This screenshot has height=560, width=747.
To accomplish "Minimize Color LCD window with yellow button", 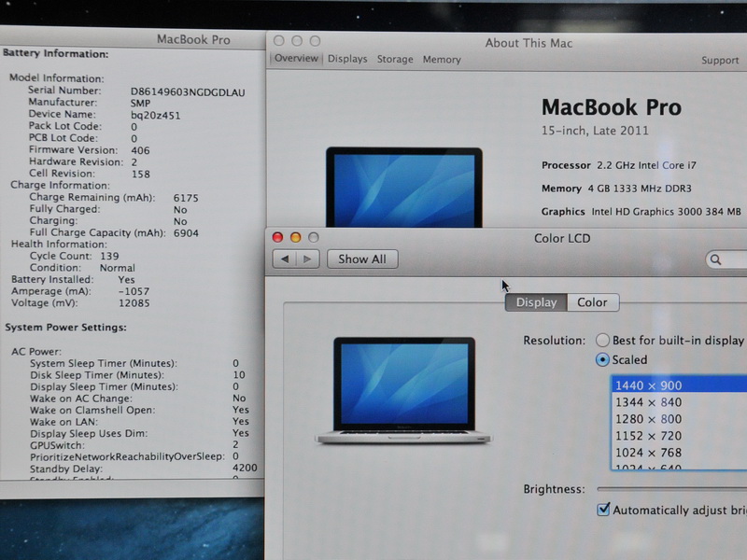I will (x=295, y=237).
